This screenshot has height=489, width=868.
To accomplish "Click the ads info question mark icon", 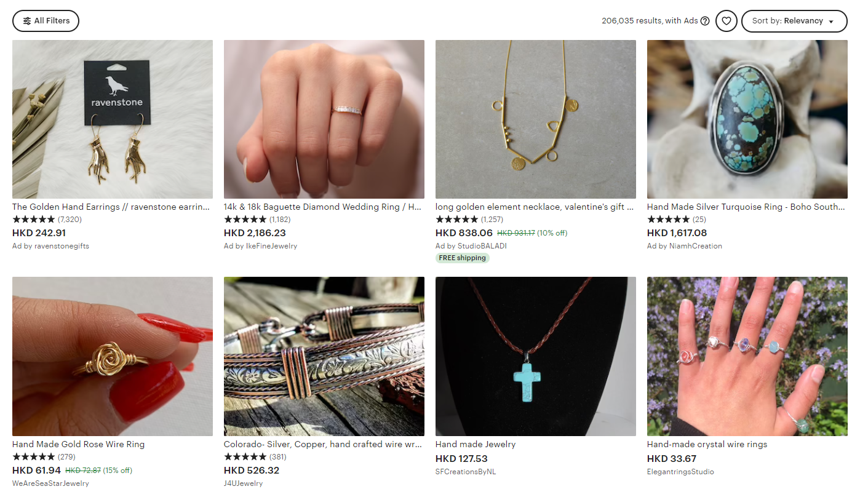I will pos(705,21).
